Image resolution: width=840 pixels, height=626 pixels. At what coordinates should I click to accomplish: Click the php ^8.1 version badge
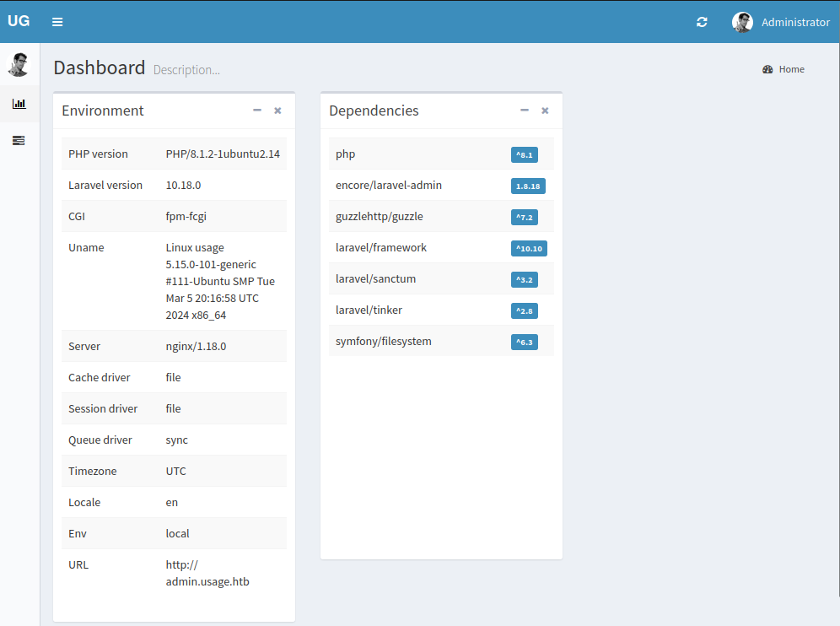[524, 154]
